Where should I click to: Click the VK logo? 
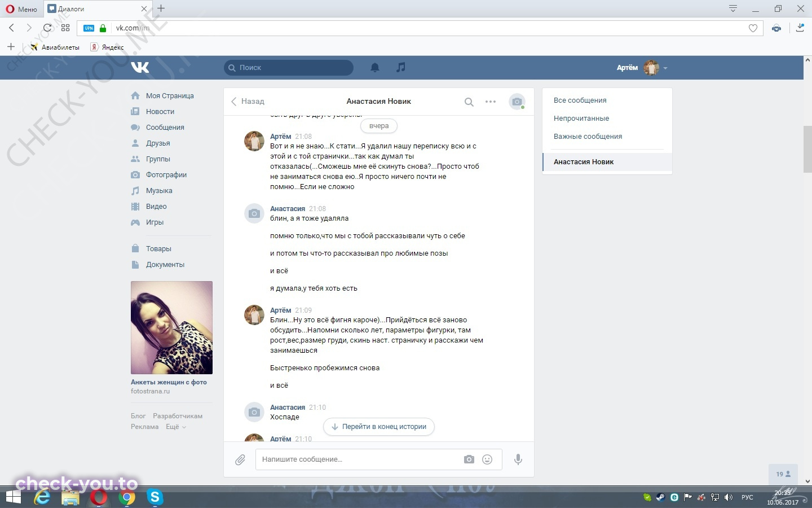140,68
